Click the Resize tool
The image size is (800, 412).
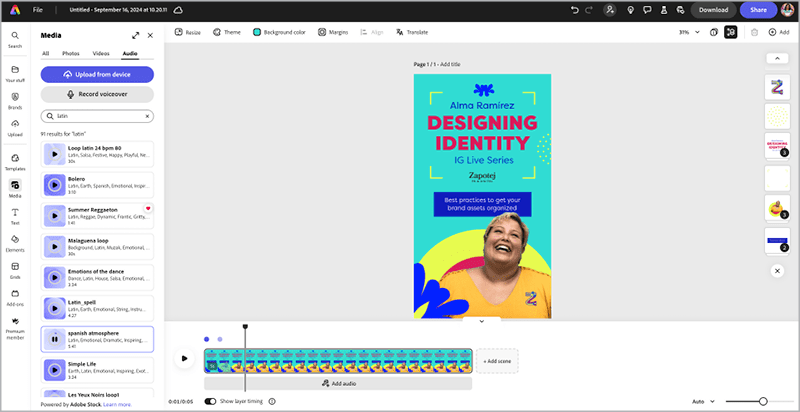click(x=187, y=32)
